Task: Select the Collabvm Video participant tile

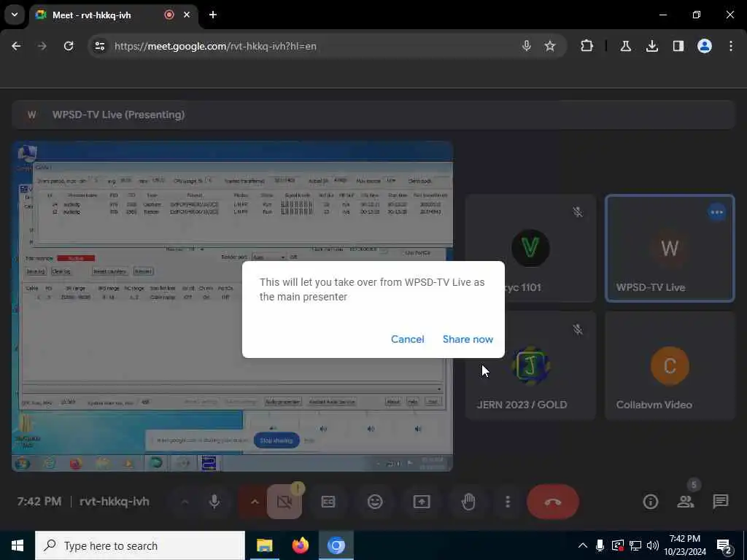Action: 670,366
